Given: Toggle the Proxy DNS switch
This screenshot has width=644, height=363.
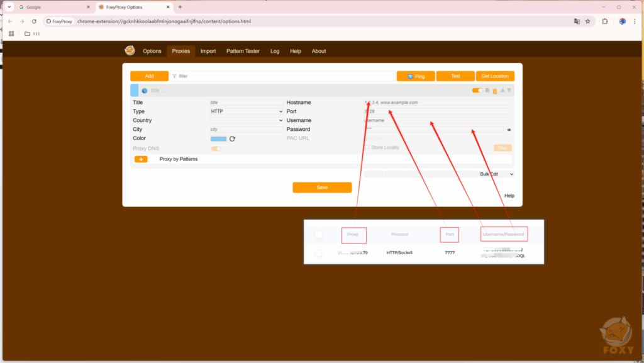Looking at the screenshot, I should (x=216, y=149).
